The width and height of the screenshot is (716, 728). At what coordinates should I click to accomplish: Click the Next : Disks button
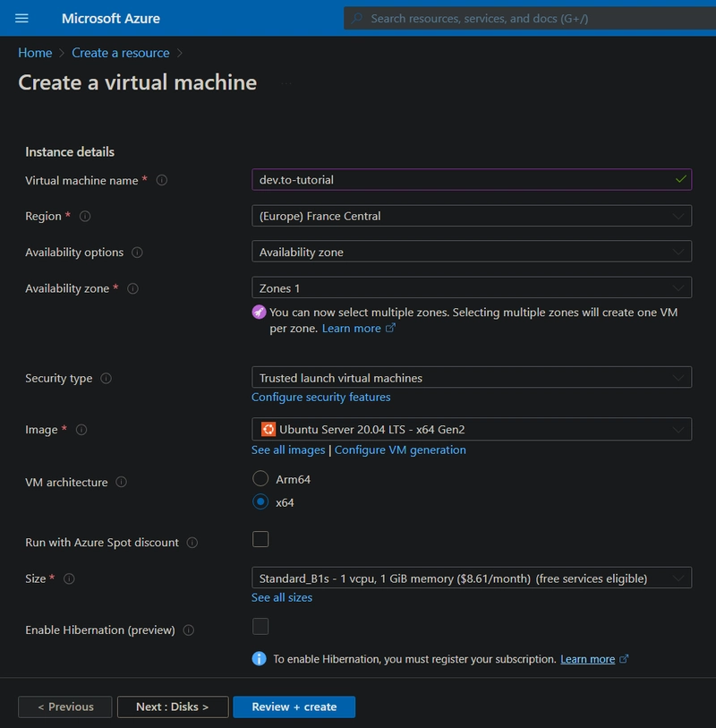pyautogui.click(x=173, y=707)
